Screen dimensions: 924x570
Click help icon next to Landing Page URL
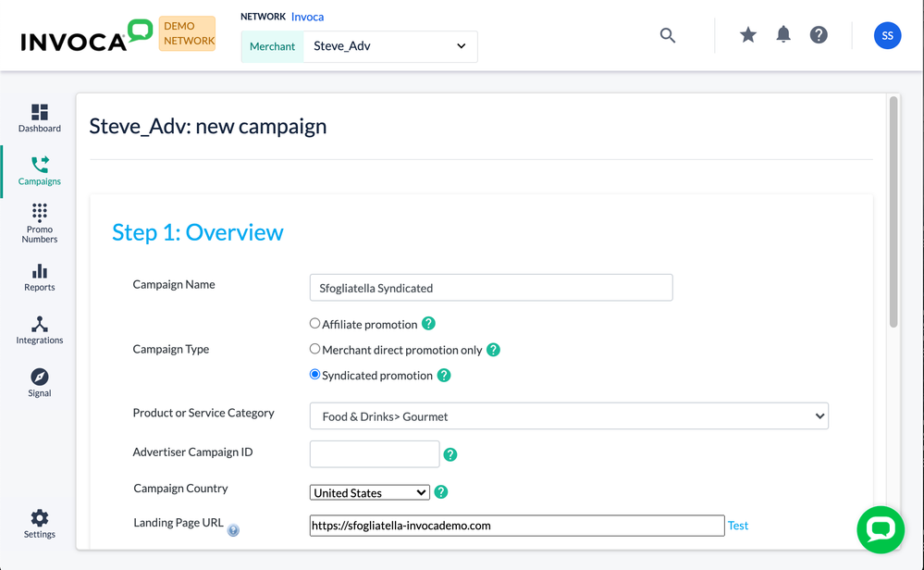(233, 530)
